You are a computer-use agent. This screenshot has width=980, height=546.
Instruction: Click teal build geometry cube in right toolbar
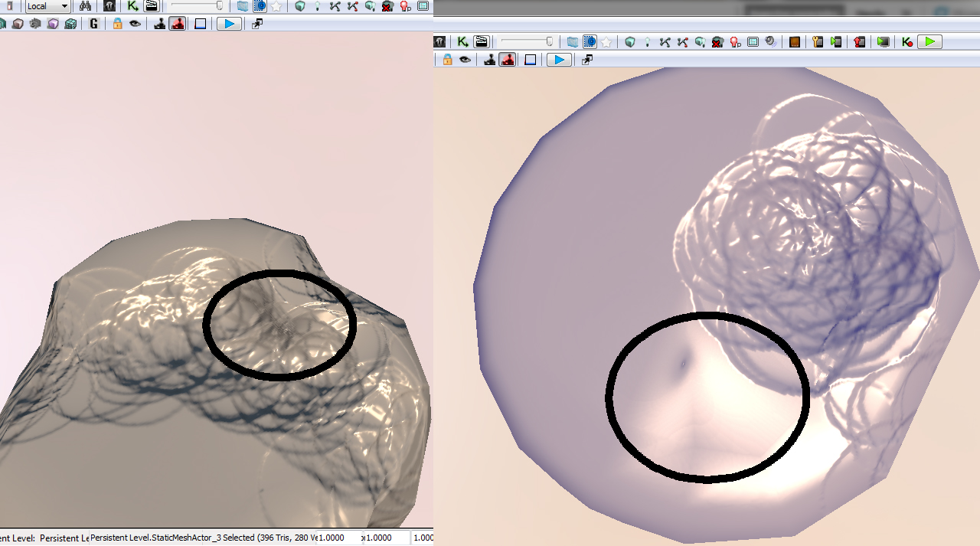pyautogui.click(x=630, y=42)
